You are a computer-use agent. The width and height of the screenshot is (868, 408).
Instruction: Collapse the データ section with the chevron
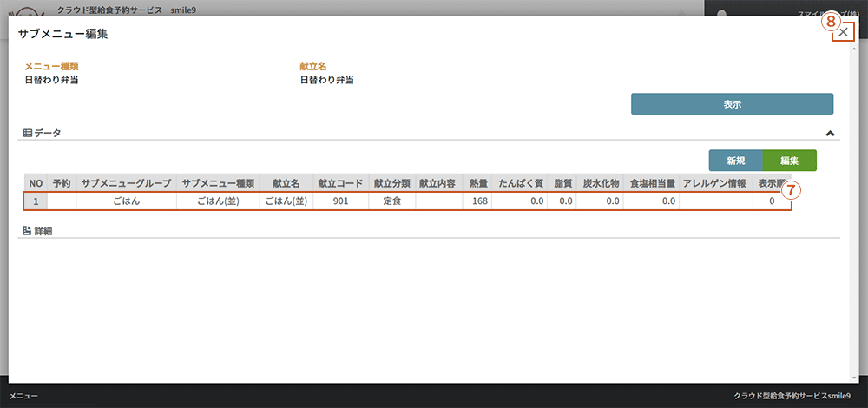830,134
